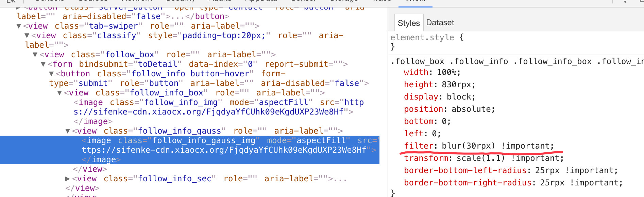
Task: Expand the follow_info_sec view node
Action: (x=67, y=179)
